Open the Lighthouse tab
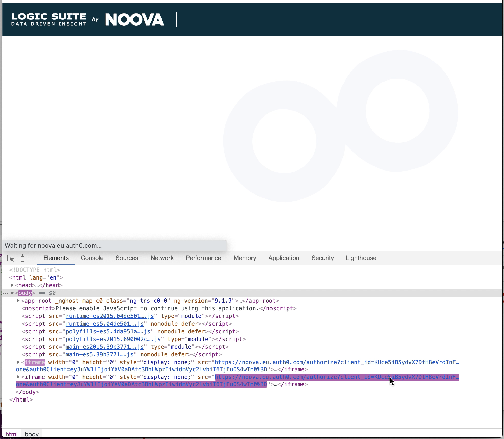This screenshot has height=439, width=504. [361, 258]
